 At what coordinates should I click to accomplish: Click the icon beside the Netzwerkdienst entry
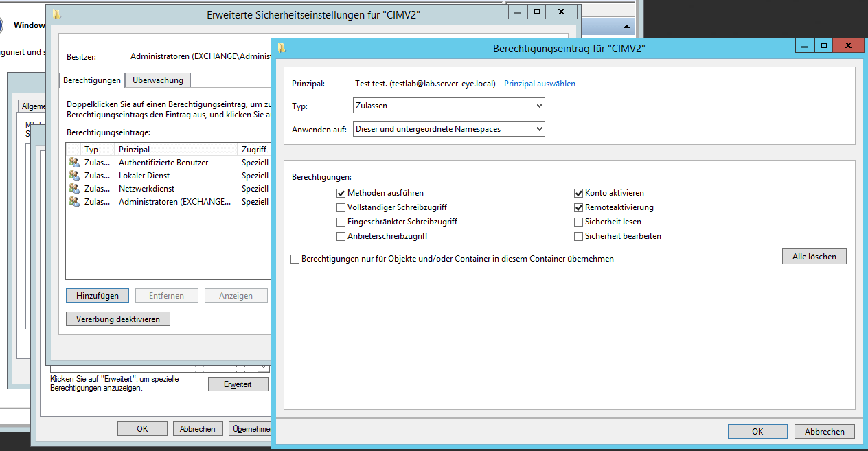[x=73, y=188]
